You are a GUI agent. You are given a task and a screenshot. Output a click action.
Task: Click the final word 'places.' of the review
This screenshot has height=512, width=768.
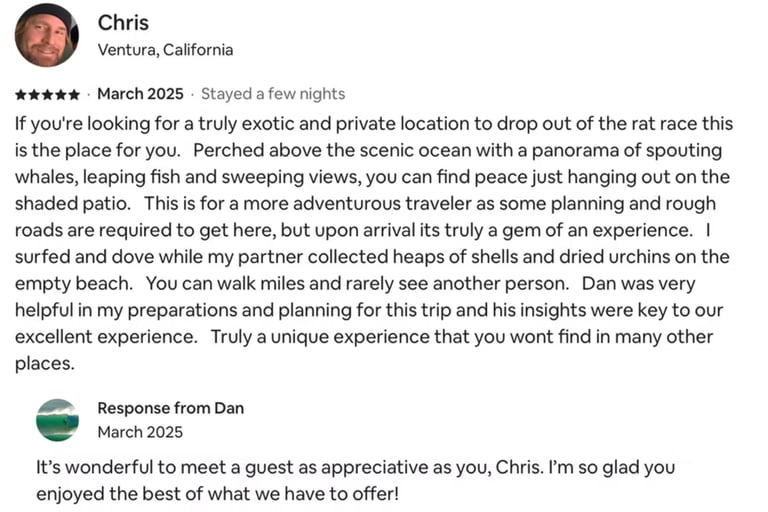coord(44,363)
